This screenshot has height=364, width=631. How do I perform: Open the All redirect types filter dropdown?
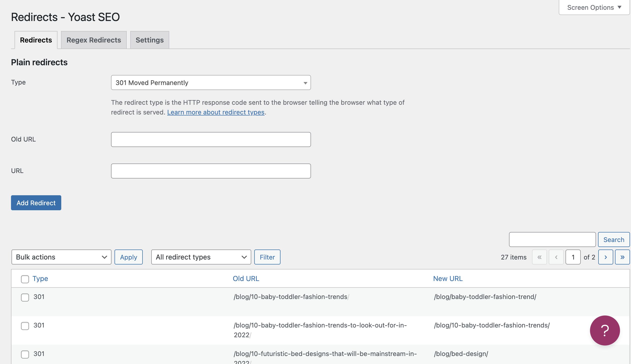pyautogui.click(x=201, y=257)
